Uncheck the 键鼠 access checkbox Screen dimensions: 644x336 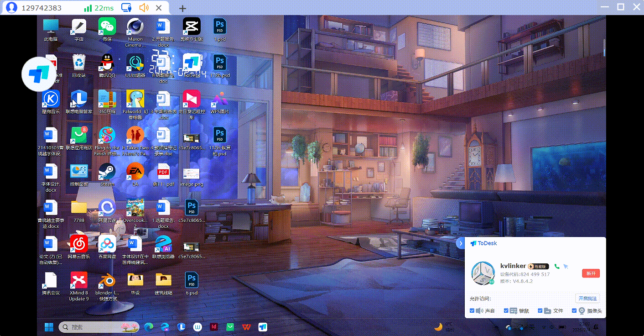click(x=506, y=311)
